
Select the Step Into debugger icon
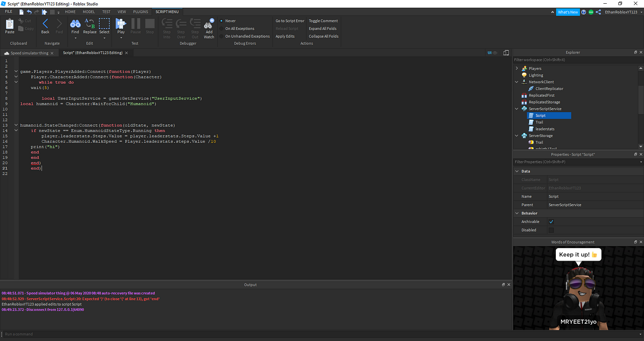pos(167,26)
